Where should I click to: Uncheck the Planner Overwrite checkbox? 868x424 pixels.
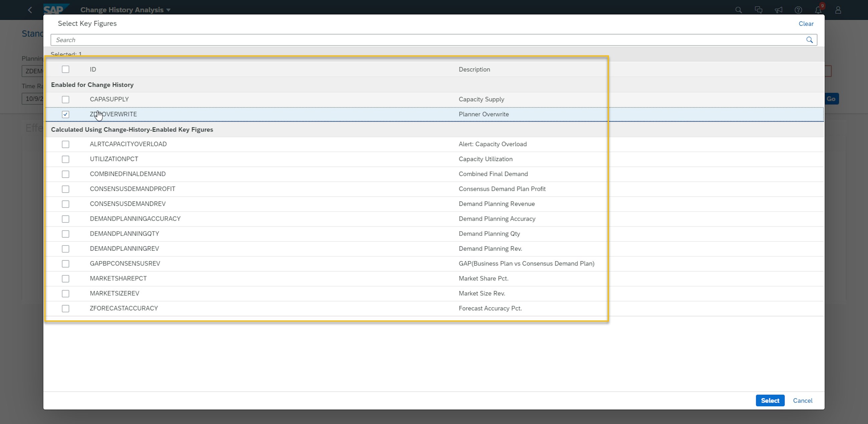pos(65,114)
